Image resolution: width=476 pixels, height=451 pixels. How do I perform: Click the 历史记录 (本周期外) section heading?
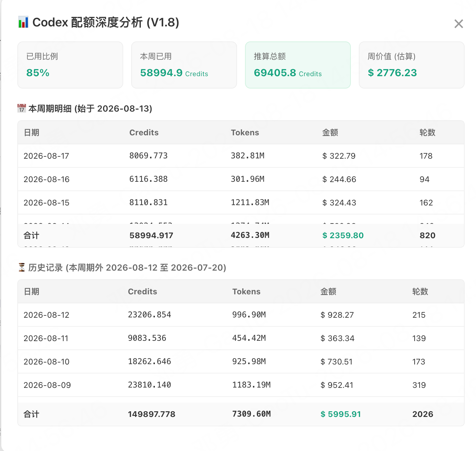point(127,268)
